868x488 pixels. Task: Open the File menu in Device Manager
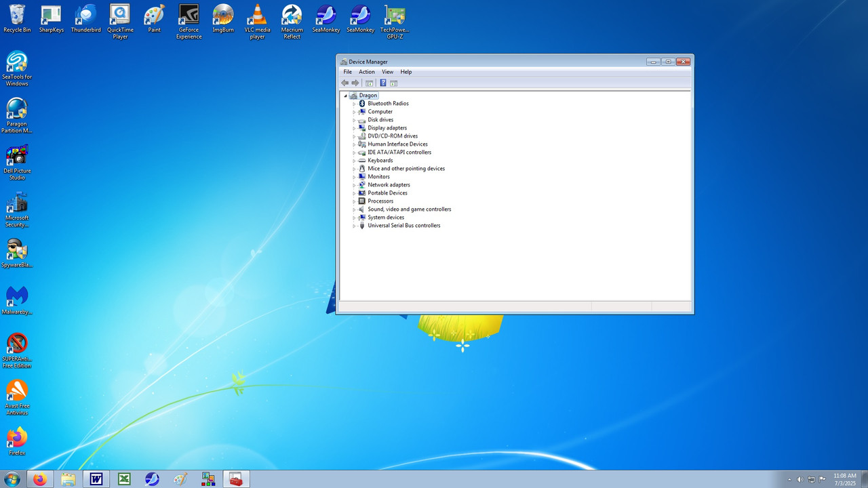click(x=348, y=72)
